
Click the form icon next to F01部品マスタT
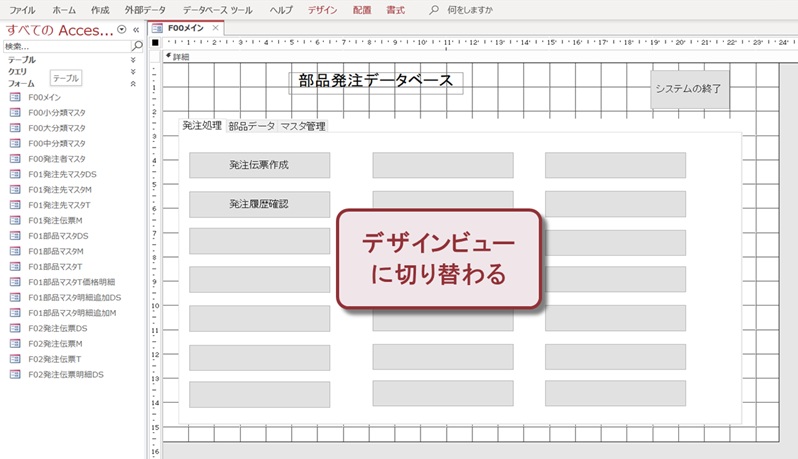click(x=15, y=266)
